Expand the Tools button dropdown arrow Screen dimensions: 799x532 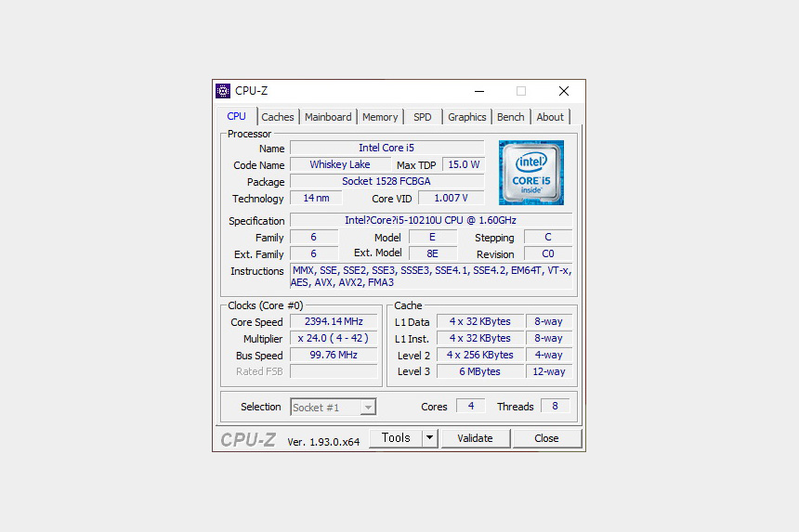pos(429,438)
